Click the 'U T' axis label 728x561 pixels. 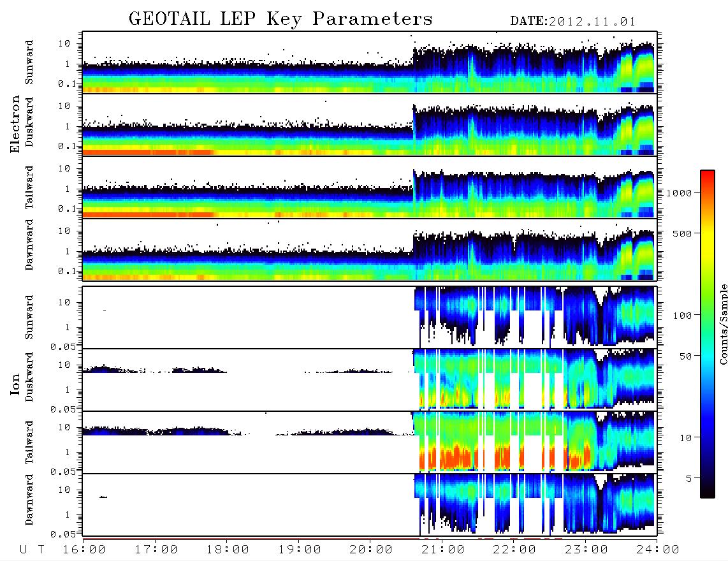tap(32, 550)
